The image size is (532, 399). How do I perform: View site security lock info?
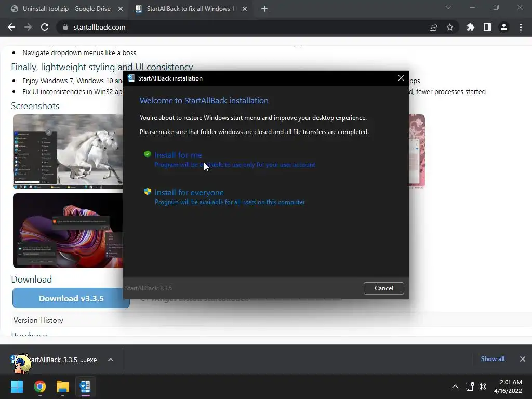(x=65, y=27)
